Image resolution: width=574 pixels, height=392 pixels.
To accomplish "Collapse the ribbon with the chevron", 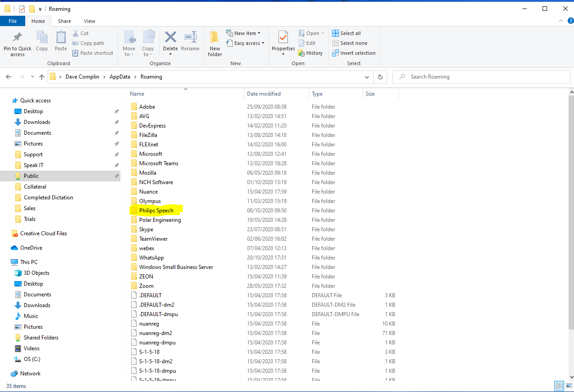I will pyautogui.click(x=560, y=21).
